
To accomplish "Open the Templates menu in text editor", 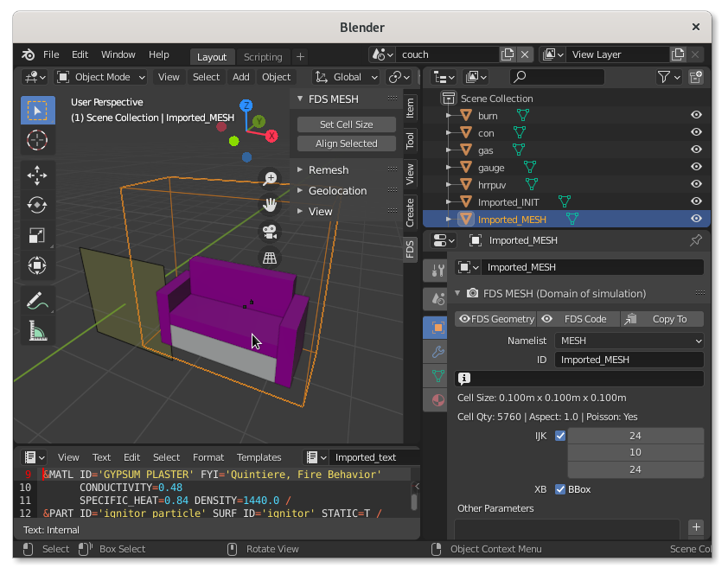I will (259, 457).
